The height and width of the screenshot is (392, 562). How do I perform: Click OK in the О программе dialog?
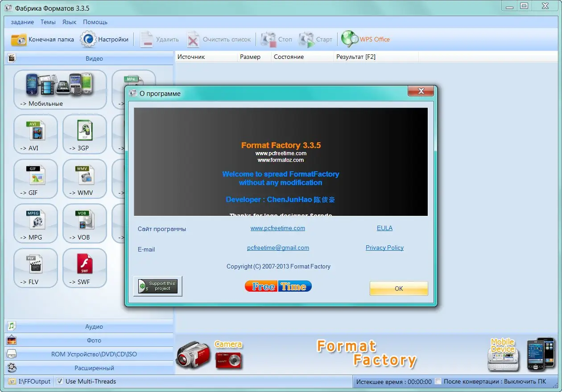pos(399,289)
